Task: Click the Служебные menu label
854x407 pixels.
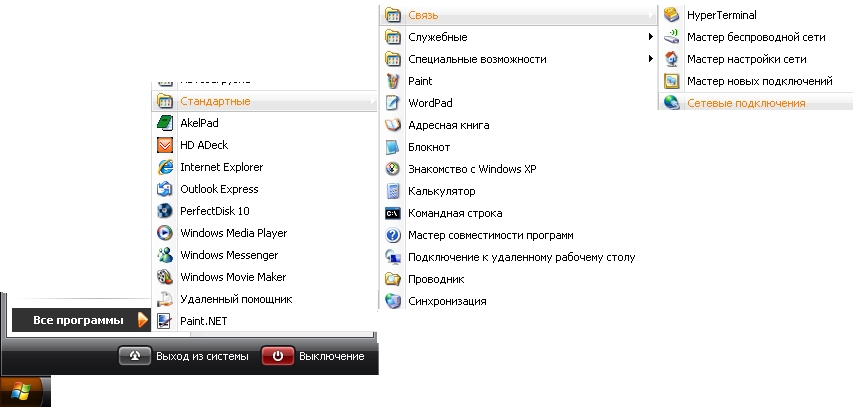Action: [x=437, y=37]
